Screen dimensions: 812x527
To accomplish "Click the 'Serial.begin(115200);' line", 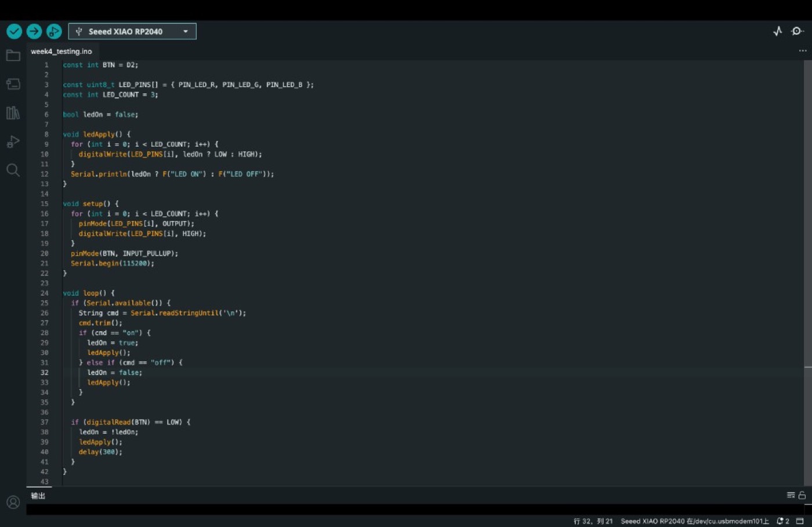I will [113, 263].
